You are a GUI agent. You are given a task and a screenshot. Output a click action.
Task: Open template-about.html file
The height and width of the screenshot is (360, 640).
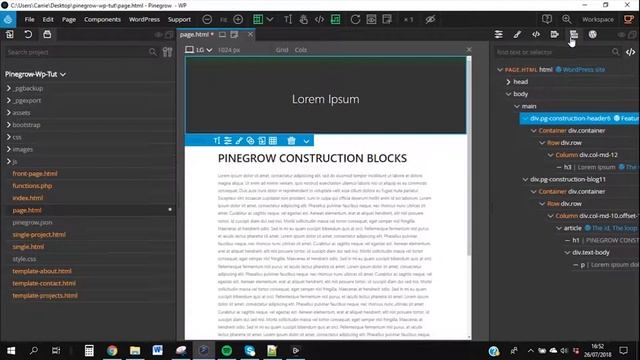pyautogui.click(x=42, y=271)
